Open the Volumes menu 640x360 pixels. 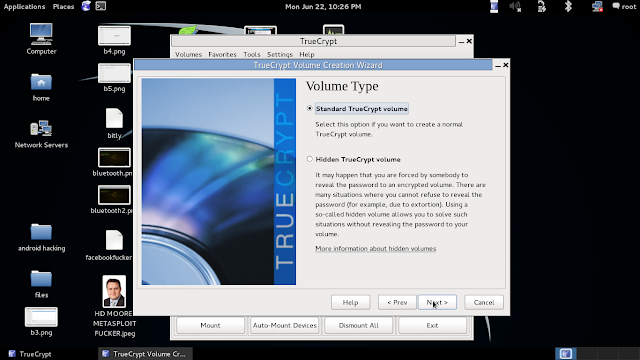click(x=188, y=54)
